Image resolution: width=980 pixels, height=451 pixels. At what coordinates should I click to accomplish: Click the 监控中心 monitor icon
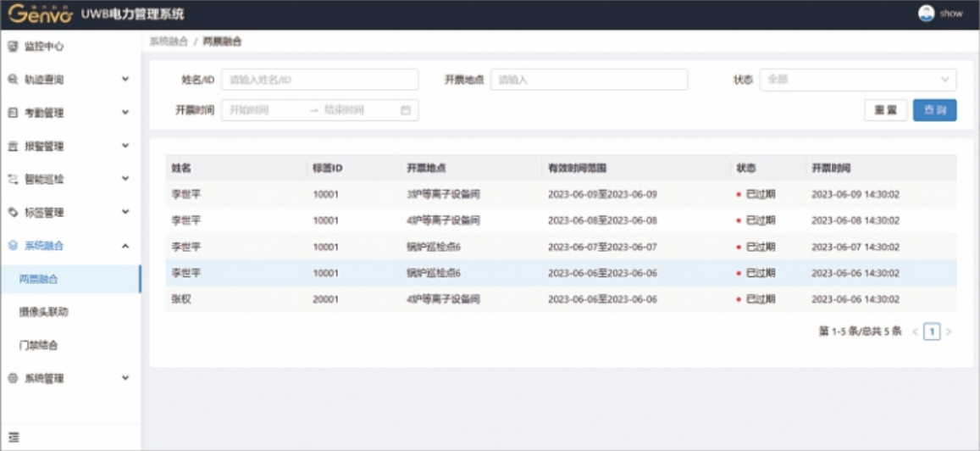pos(13,47)
